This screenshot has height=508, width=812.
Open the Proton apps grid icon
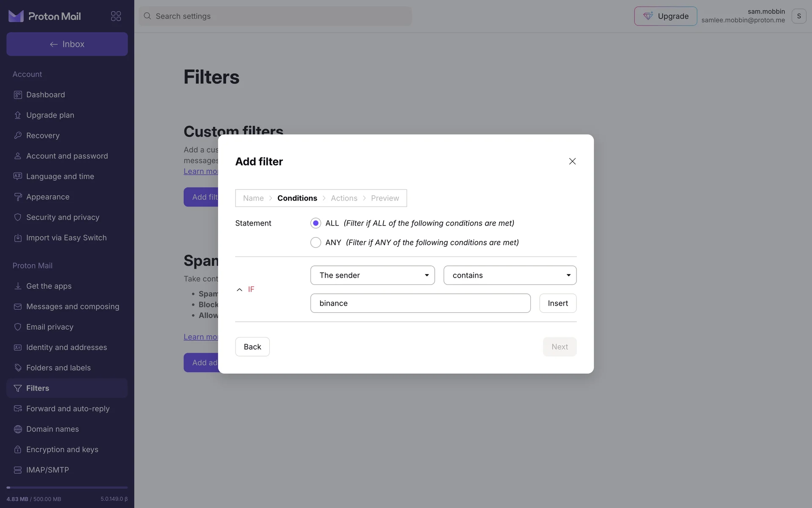pyautogui.click(x=116, y=16)
